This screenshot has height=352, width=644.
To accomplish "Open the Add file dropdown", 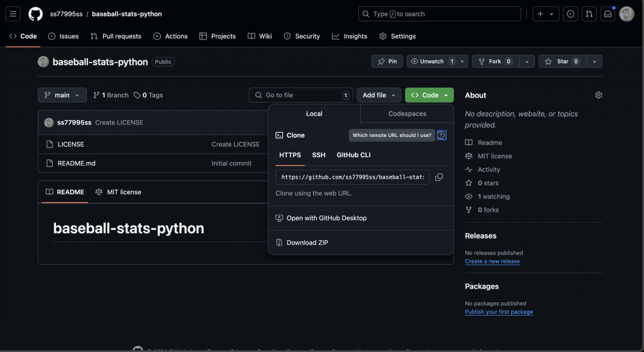I will pos(379,95).
